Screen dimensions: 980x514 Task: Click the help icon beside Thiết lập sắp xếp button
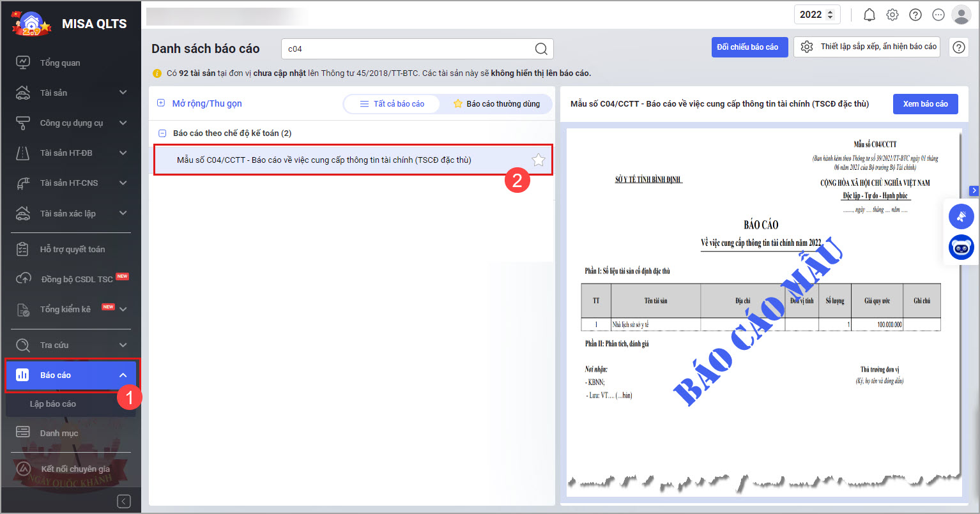coord(959,47)
